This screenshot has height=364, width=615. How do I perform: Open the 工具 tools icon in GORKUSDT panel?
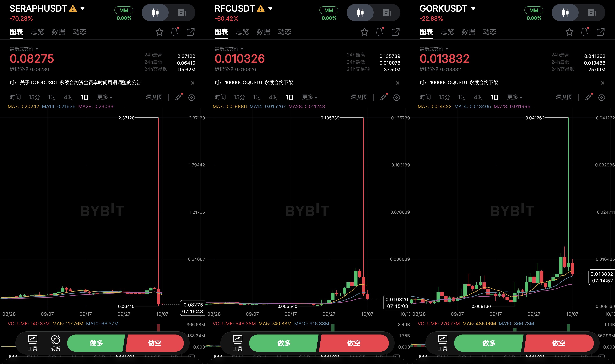pos(442,343)
